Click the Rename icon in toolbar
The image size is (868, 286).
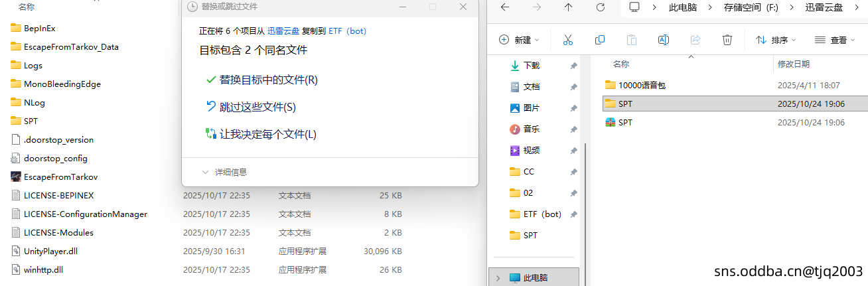663,40
